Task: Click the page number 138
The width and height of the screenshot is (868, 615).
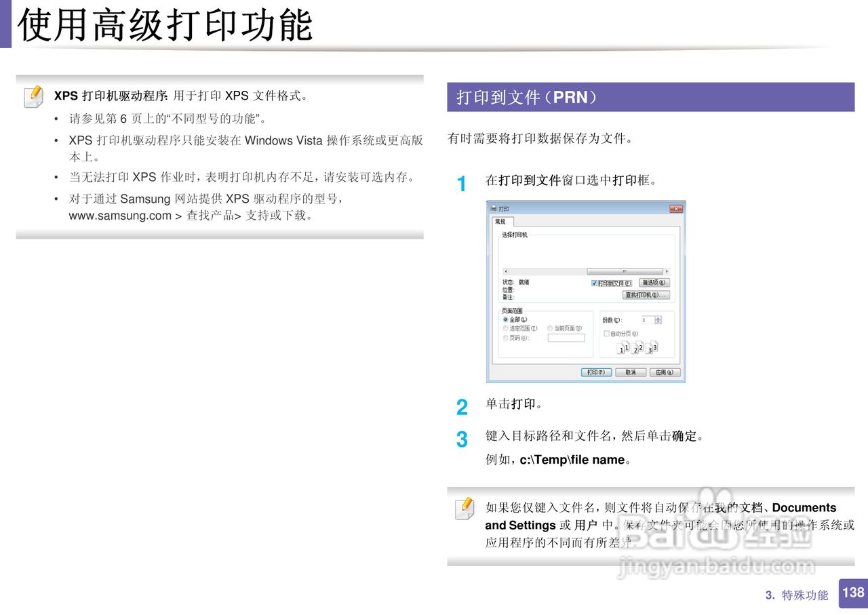Action: click(853, 593)
